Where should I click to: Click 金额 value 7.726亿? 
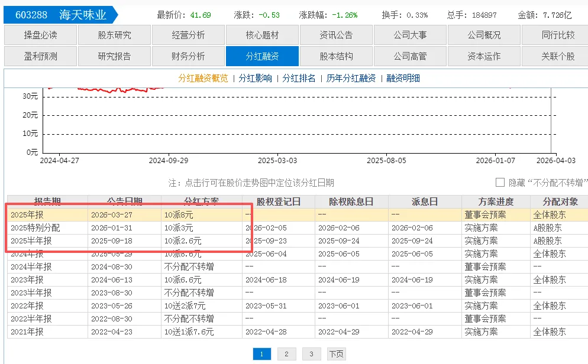557,15
